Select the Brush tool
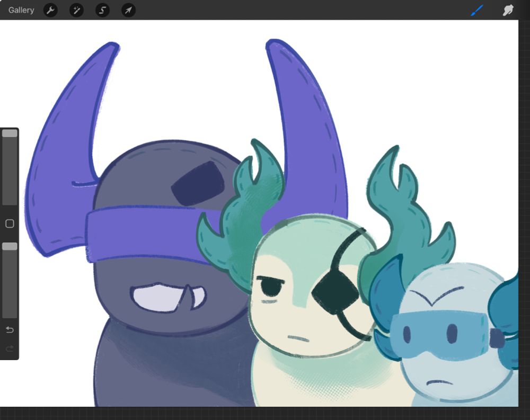 [x=478, y=10]
